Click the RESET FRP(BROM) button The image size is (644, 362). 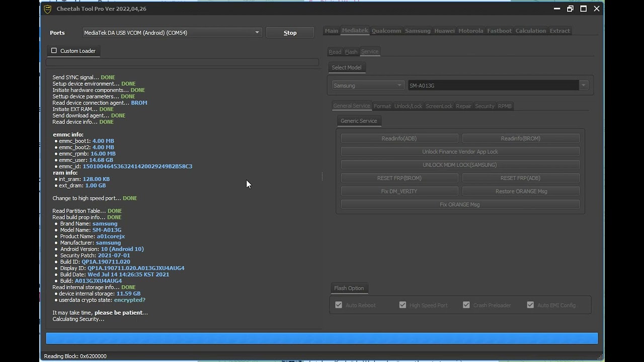coord(399,178)
